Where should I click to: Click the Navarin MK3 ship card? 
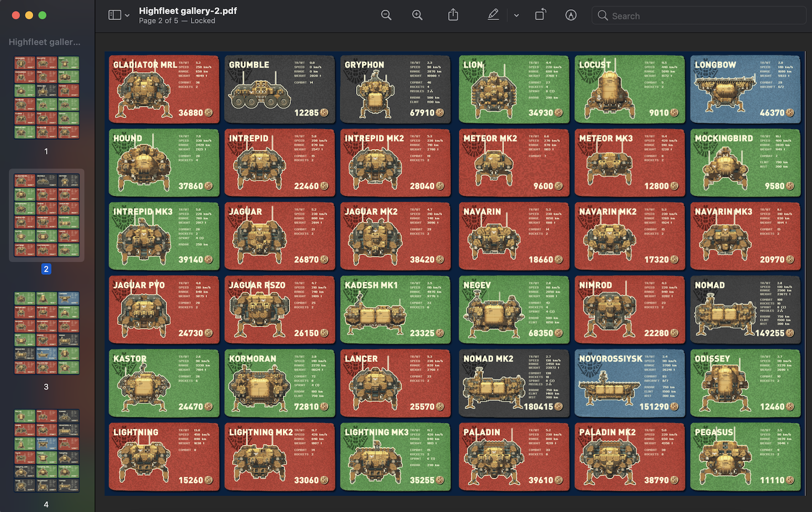[x=745, y=236]
